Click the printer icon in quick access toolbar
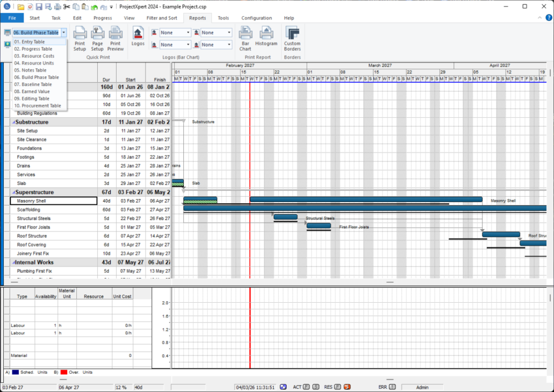554x392 pixels. [57, 6]
